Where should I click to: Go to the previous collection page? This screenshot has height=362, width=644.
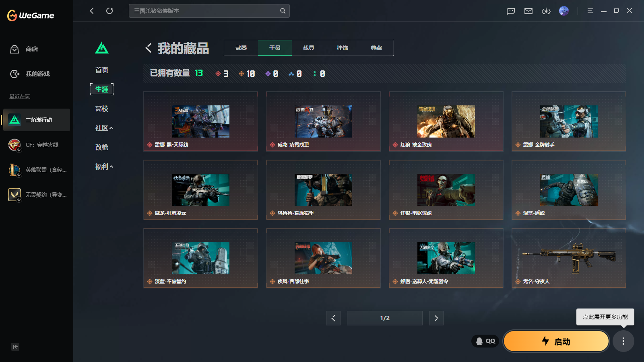(333, 318)
